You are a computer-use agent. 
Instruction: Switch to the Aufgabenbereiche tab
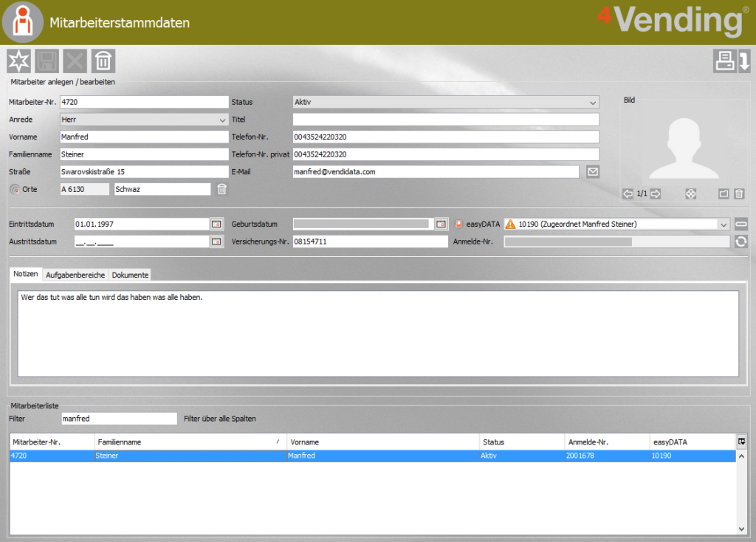(75, 275)
